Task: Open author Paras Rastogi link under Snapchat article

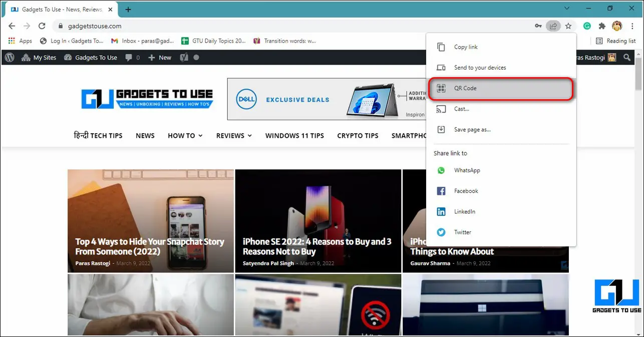Action: (x=94, y=263)
